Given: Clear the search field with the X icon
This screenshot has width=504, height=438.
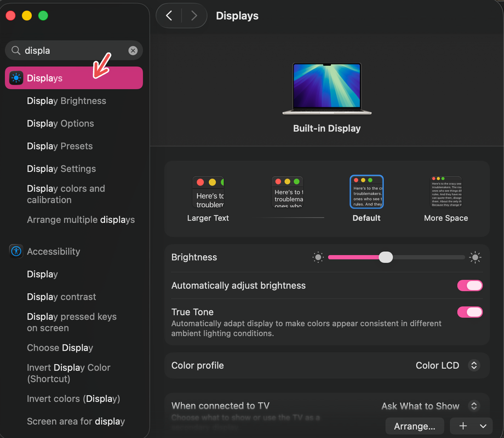Looking at the screenshot, I should [x=133, y=50].
